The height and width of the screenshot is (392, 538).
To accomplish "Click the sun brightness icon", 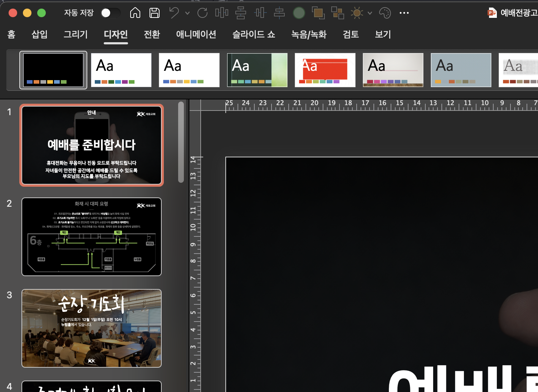I will click(357, 13).
